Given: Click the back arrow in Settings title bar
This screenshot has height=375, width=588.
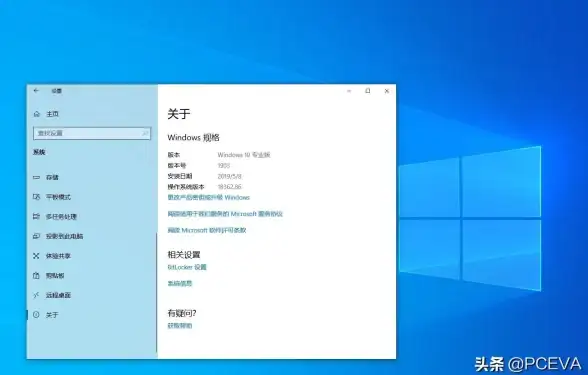Looking at the screenshot, I should [36, 91].
